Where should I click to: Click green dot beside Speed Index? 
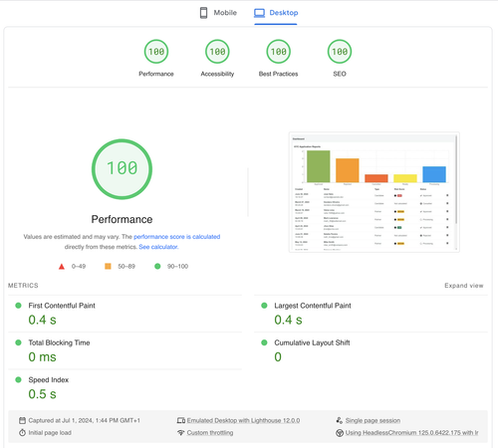[18, 379]
